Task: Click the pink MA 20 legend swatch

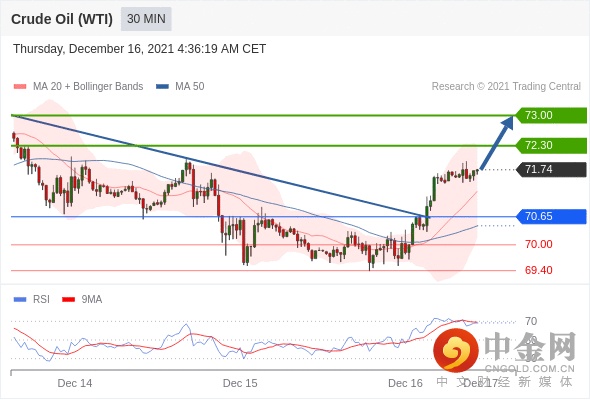Action: point(20,87)
